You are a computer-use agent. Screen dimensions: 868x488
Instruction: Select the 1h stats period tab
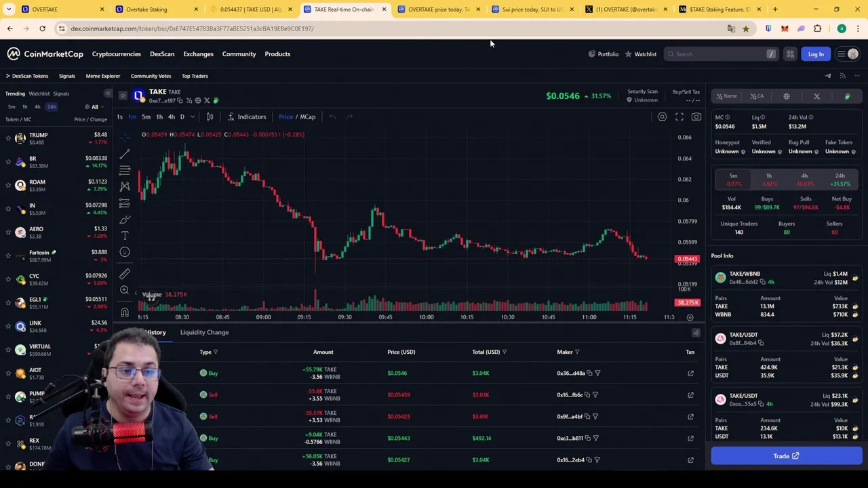tap(769, 180)
